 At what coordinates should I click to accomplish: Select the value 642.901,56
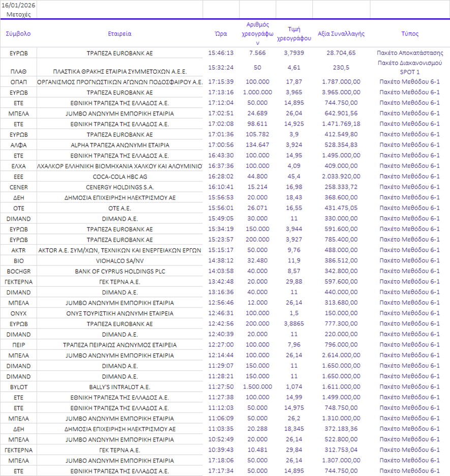[x=341, y=113]
